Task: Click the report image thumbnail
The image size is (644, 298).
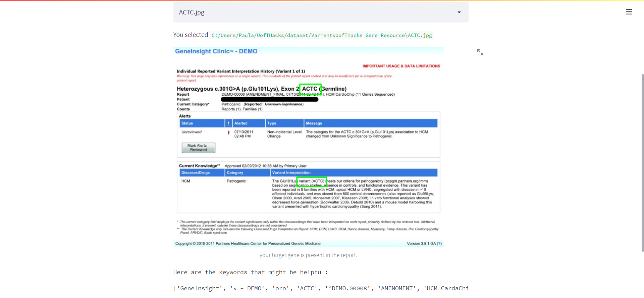Action: (x=308, y=147)
